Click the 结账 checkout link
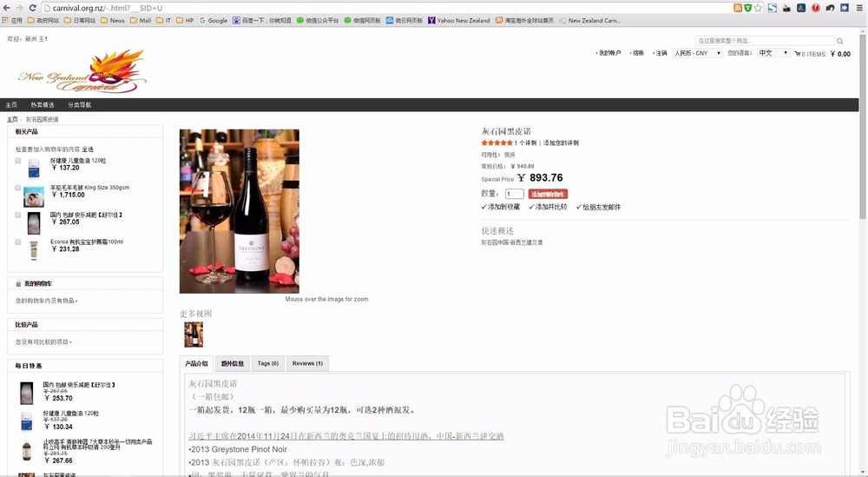Image resolution: width=868 pixels, height=477 pixels. [638, 53]
